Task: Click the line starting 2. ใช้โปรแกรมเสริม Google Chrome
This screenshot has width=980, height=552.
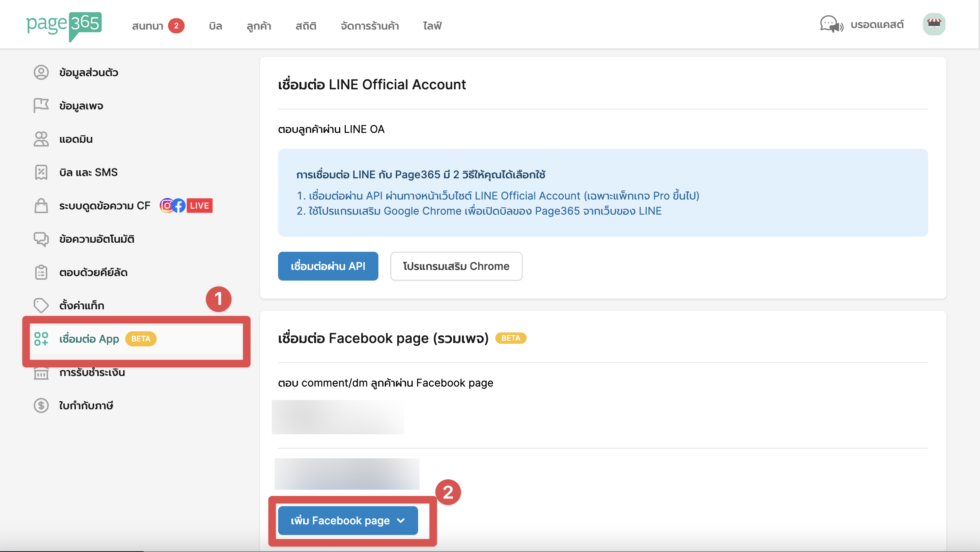Action: click(479, 211)
